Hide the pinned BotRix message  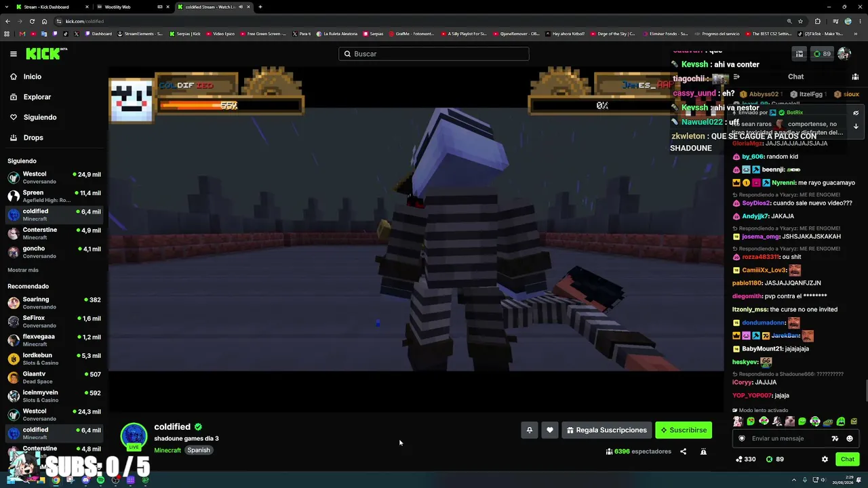pyautogui.click(x=856, y=113)
